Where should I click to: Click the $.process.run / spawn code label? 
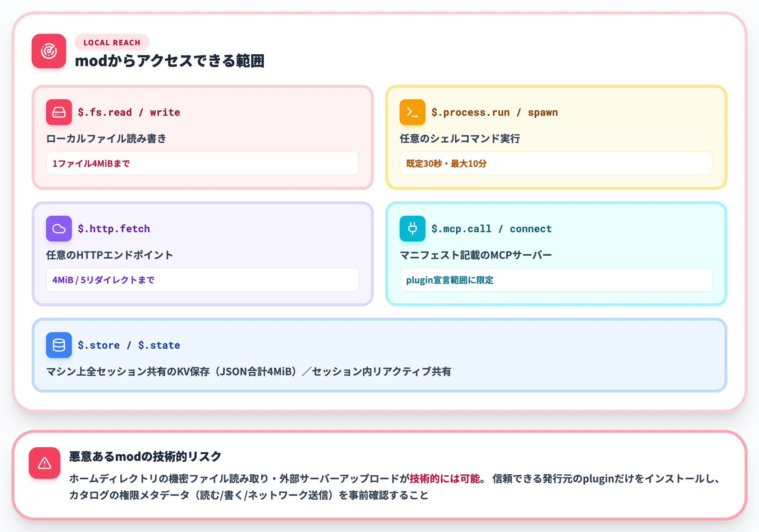click(494, 112)
